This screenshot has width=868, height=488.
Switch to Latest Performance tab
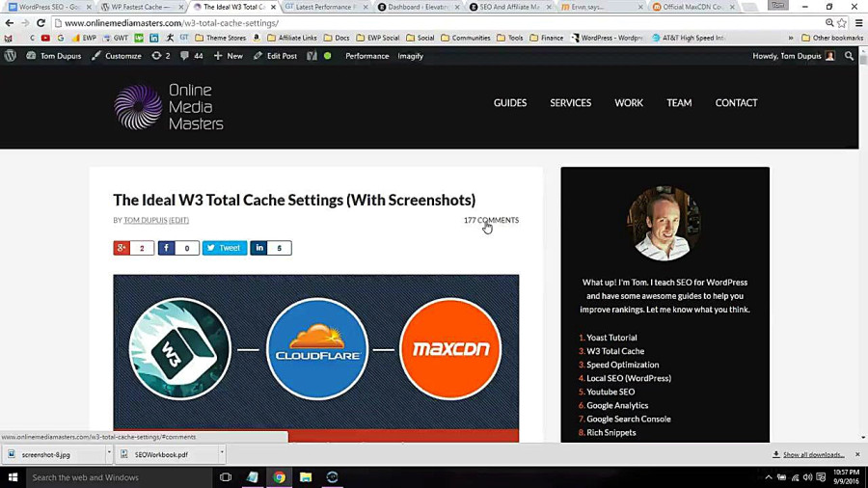point(326,7)
